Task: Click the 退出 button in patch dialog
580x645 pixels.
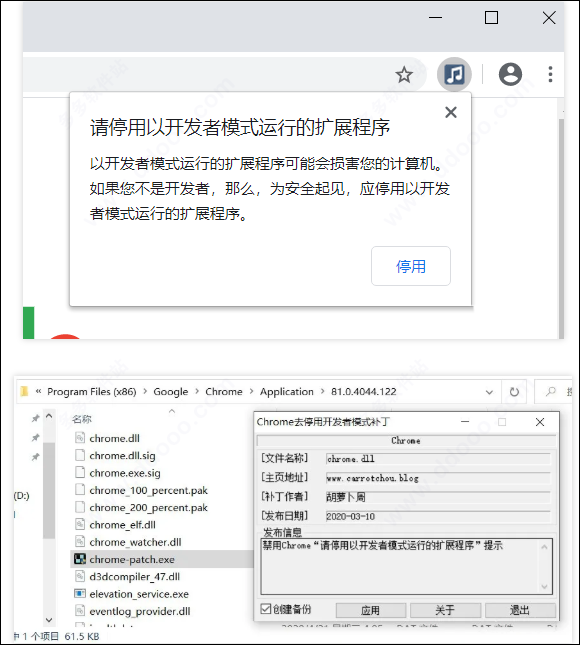Action: point(520,610)
